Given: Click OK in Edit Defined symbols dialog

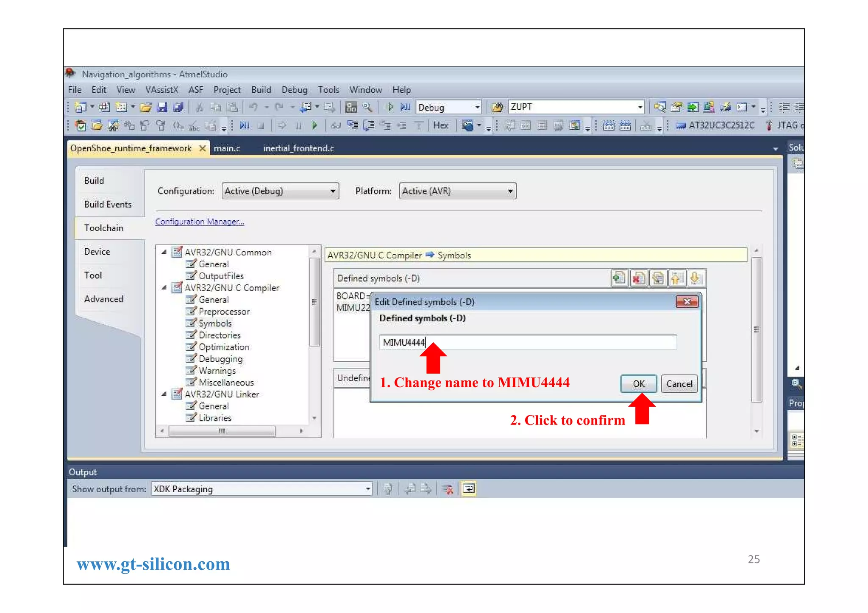Looking at the screenshot, I should [x=638, y=384].
